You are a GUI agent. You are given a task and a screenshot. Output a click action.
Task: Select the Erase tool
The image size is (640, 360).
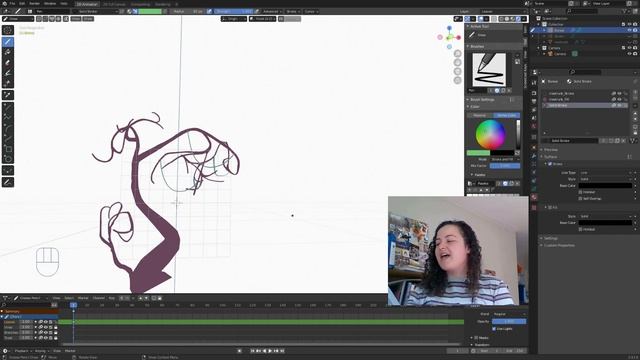tap(8, 63)
